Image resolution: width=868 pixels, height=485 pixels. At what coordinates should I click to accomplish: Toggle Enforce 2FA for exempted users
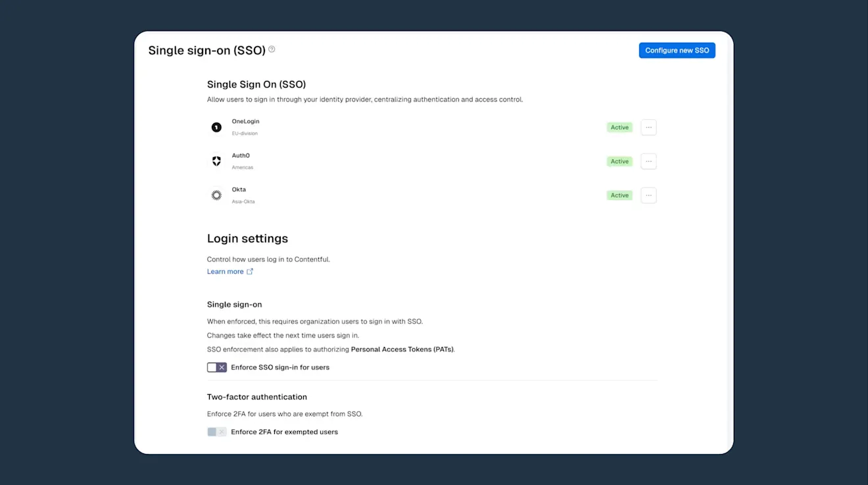[217, 432]
